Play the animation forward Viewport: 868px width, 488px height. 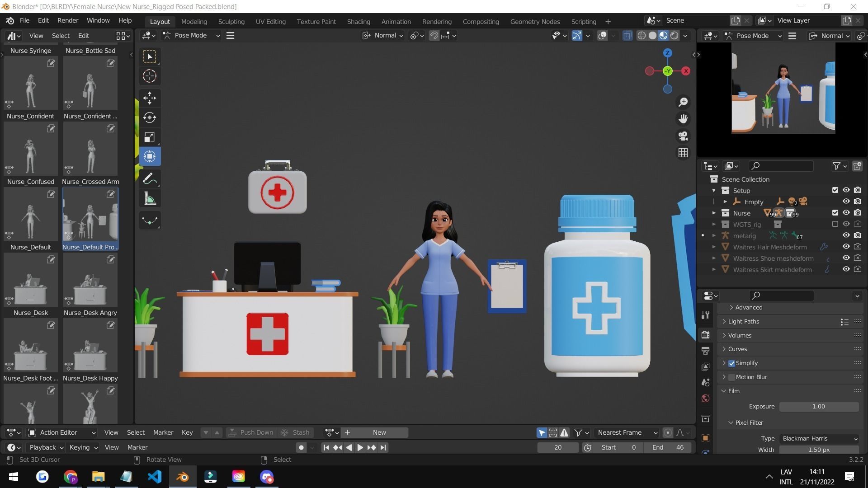tap(360, 448)
